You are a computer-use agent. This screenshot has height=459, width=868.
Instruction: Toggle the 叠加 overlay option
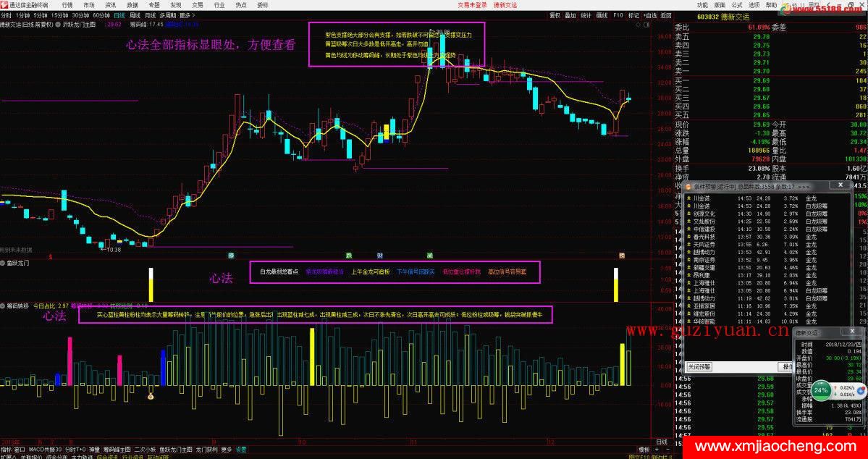[570, 14]
